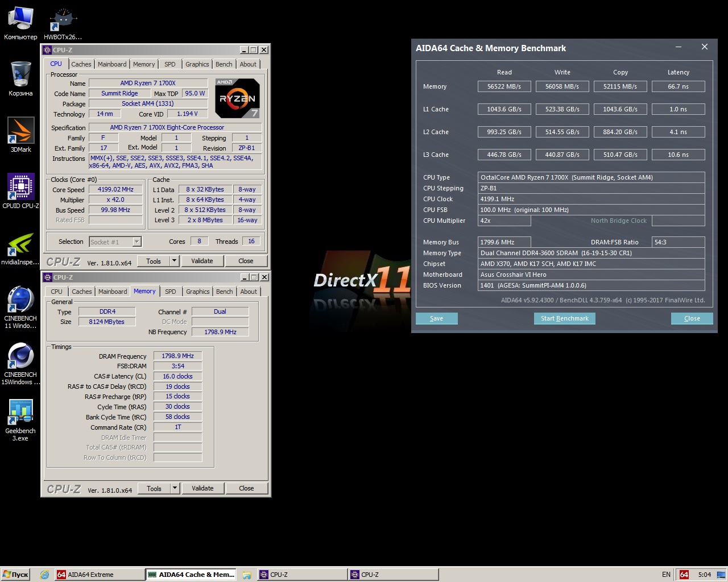Click the EN language indicator in the tray
728x582 pixels.
666,575
